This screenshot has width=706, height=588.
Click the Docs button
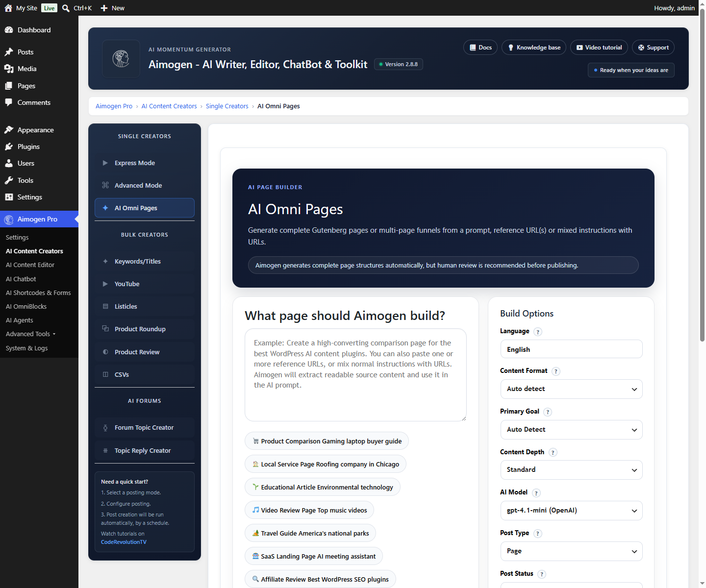pyautogui.click(x=480, y=48)
